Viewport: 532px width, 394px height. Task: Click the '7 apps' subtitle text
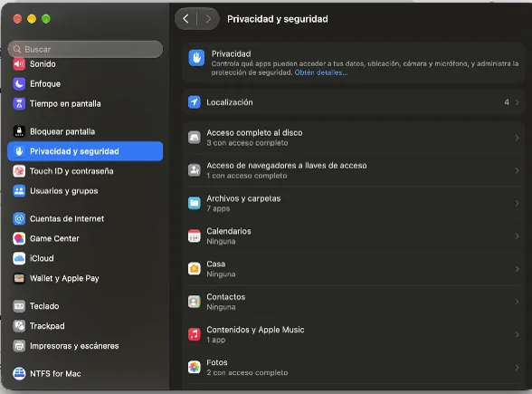pos(218,208)
